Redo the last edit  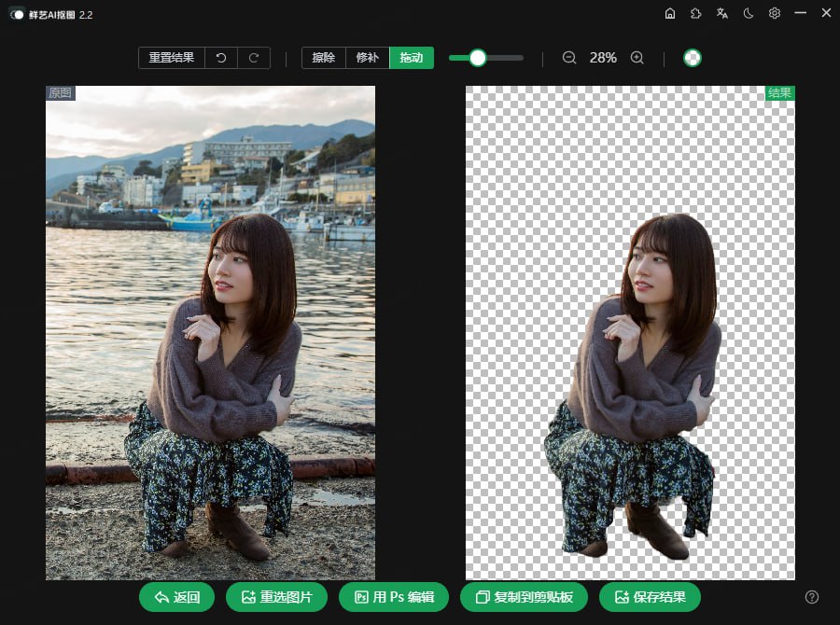point(254,58)
